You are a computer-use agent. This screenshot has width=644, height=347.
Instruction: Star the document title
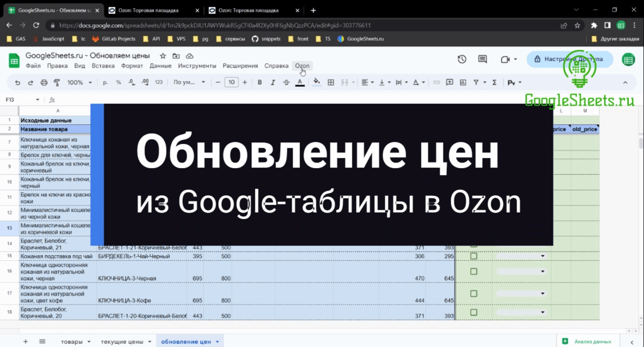[x=163, y=56]
